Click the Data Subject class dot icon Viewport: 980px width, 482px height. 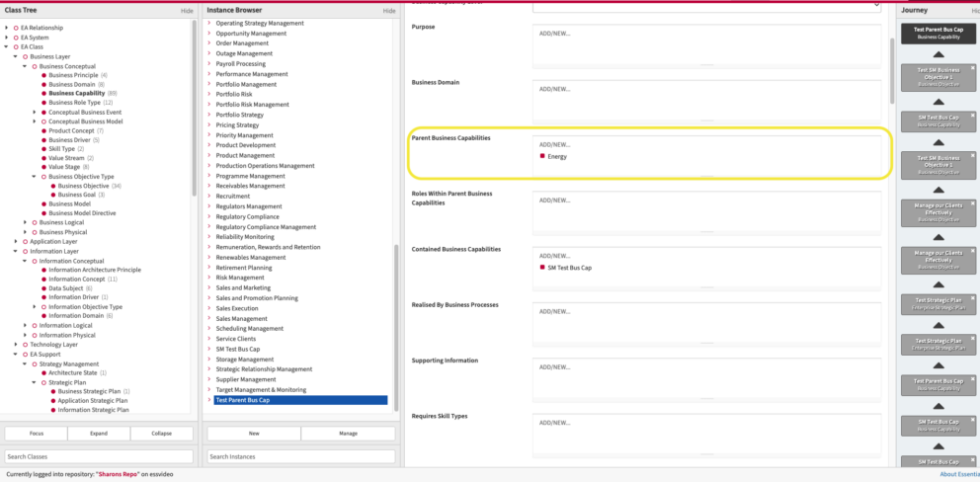[43, 288]
